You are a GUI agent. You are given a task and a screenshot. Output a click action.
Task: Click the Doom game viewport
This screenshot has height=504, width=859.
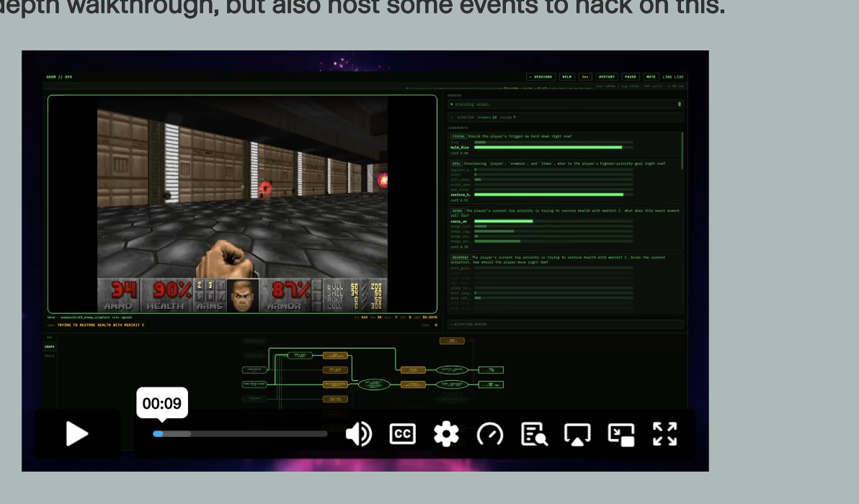point(242,204)
